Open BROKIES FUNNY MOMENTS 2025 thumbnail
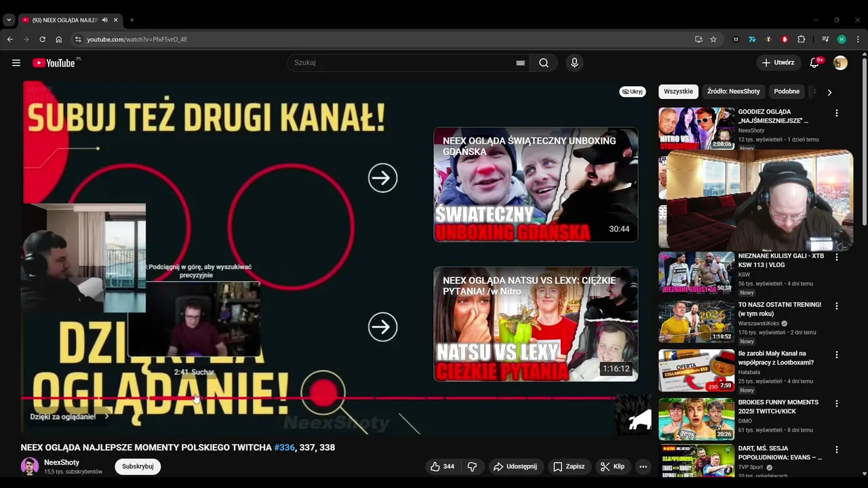Viewport: 868px width, 488px height. point(696,419)
